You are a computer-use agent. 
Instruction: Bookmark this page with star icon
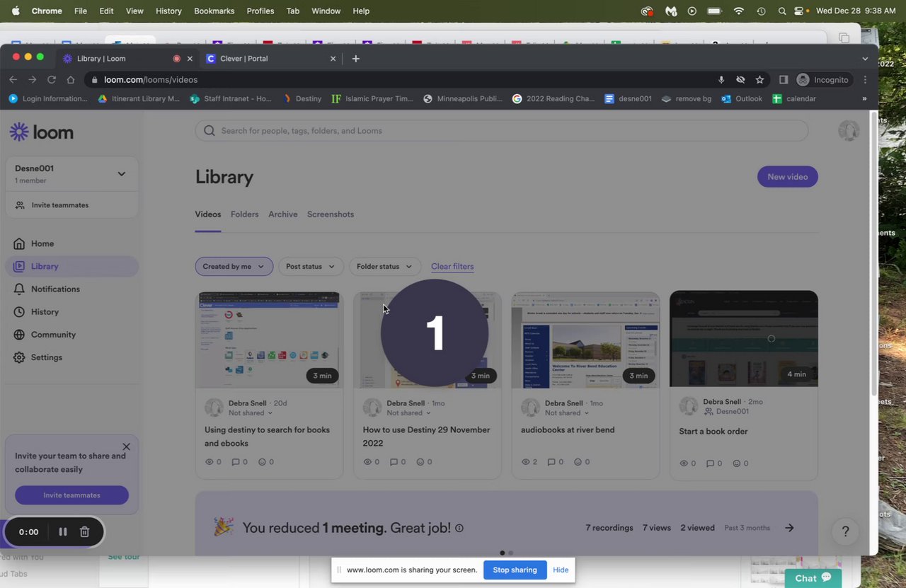pyautogui.click(x=759, y=80)
